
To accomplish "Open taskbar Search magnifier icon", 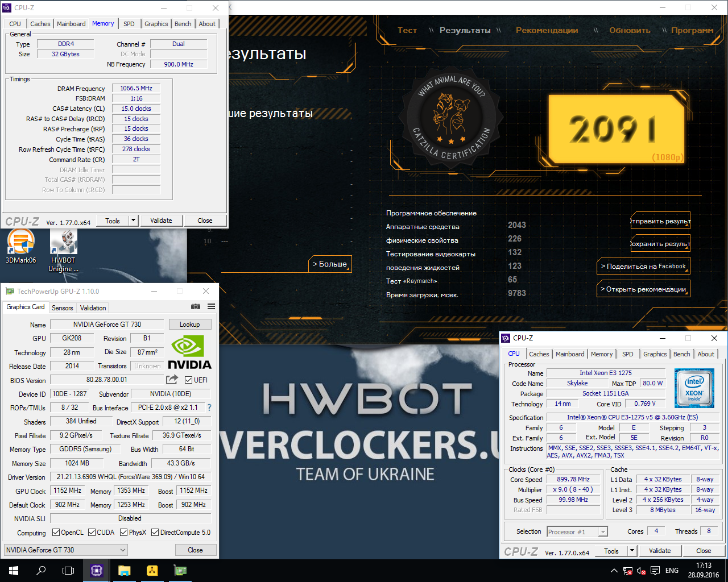I will (41, 571).
